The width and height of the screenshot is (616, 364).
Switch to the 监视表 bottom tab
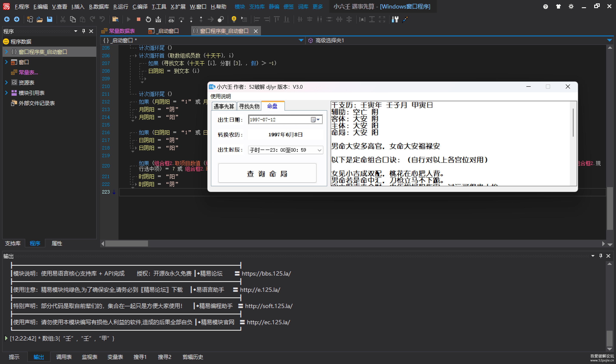point(89,357)
